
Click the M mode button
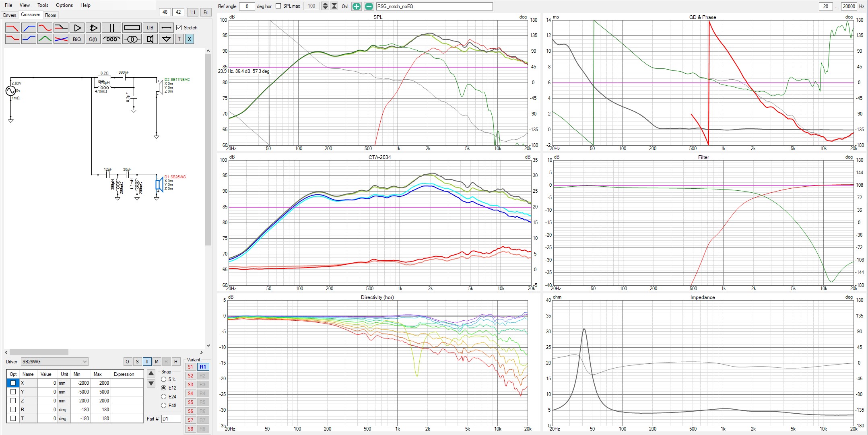157,362
